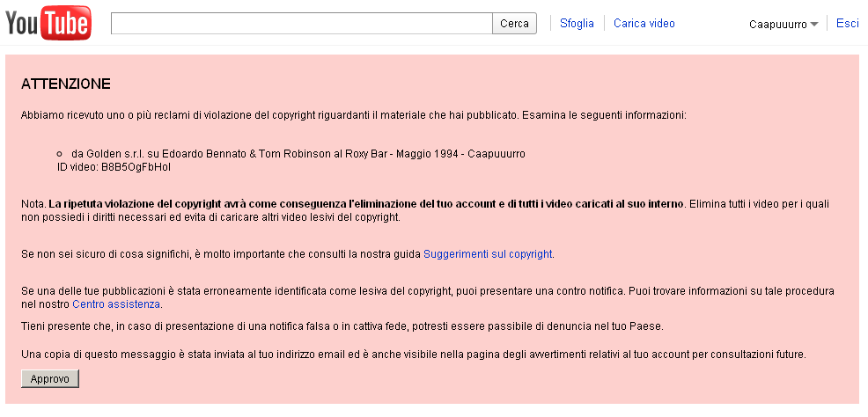Open the Suggerimenti sul copyright guide link

[x=488, y=254]
